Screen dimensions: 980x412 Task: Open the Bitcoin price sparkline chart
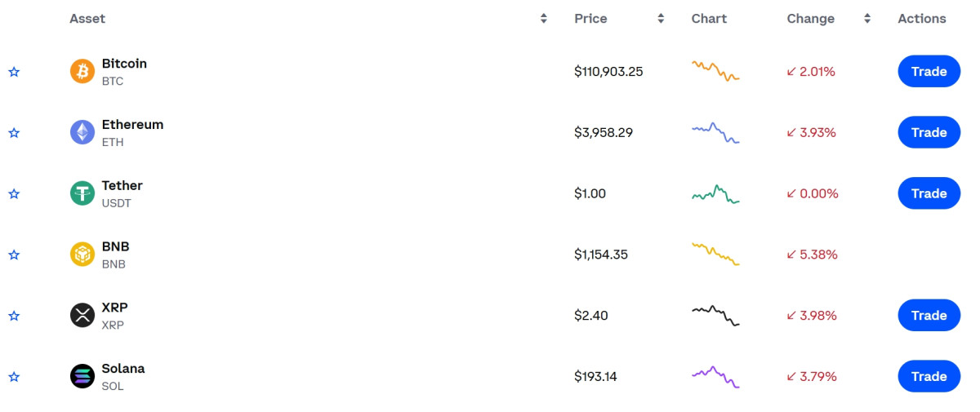pos(715,71)
